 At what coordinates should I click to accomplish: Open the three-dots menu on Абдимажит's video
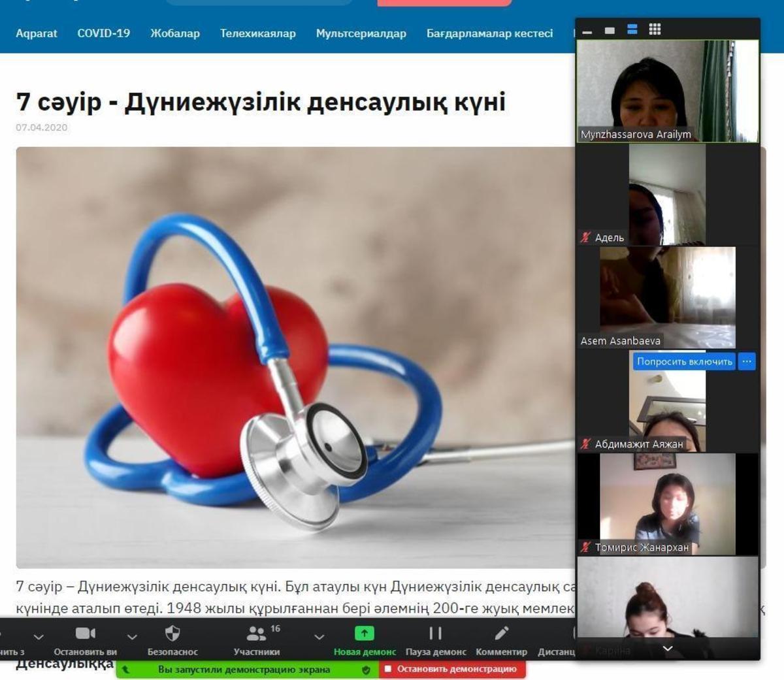coord(747,361)
